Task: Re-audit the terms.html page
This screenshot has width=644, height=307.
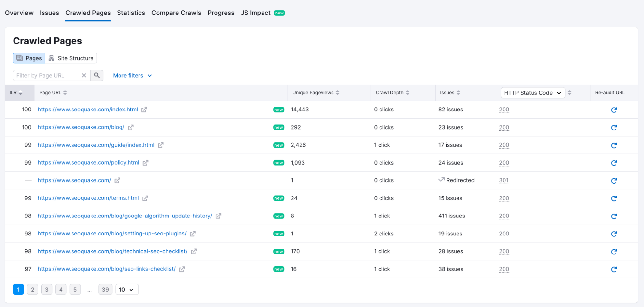Action: 614,198
